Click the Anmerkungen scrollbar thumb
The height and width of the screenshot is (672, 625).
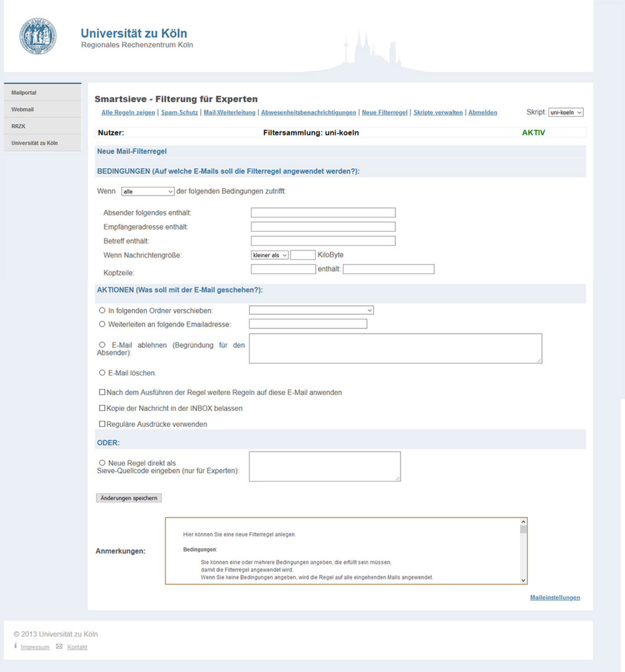[523, 529]
